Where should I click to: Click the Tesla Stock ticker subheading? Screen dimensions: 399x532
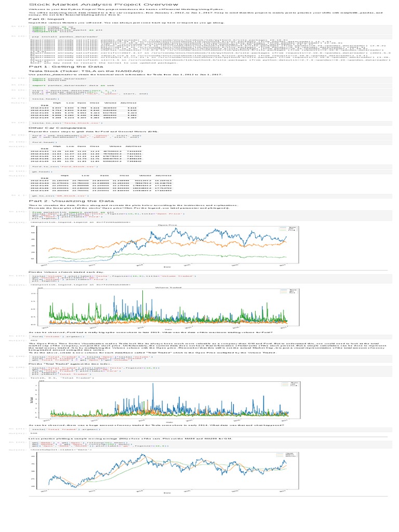tap(86, 71)
